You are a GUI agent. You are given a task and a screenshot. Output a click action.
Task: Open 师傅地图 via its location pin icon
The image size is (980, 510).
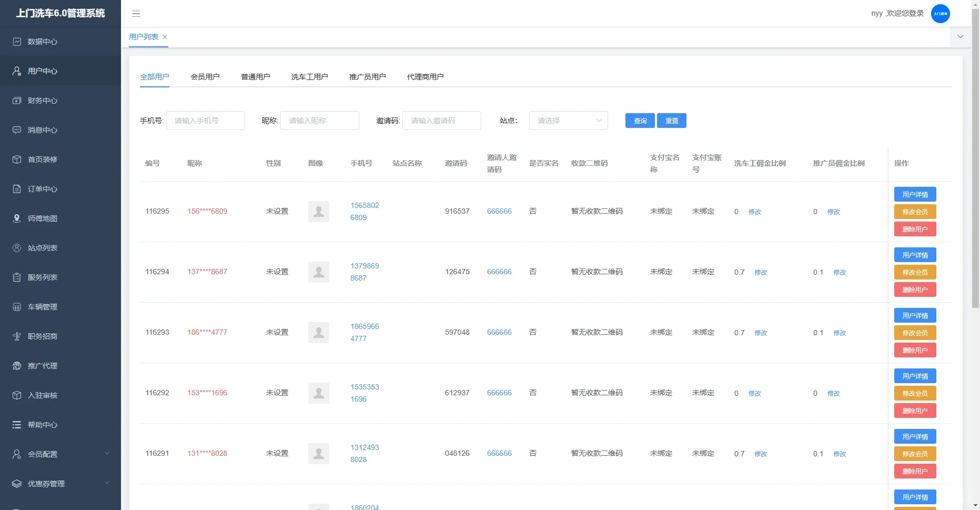tap(17, 218)
